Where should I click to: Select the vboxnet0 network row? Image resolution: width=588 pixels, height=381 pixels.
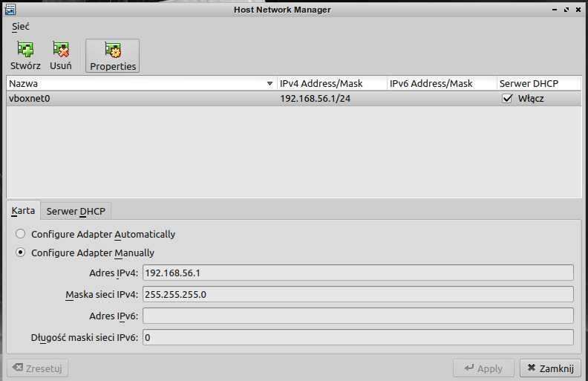[294, 99]
